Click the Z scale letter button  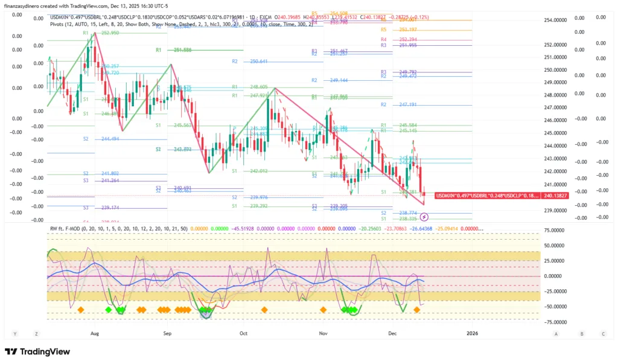pyautogui.click(x=36, y=333)
